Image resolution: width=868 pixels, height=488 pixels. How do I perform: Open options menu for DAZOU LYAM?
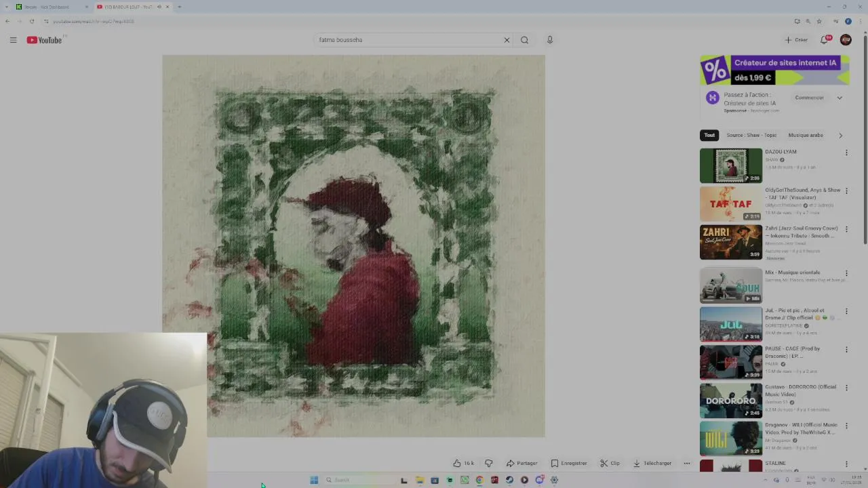[x=846, y=152]
